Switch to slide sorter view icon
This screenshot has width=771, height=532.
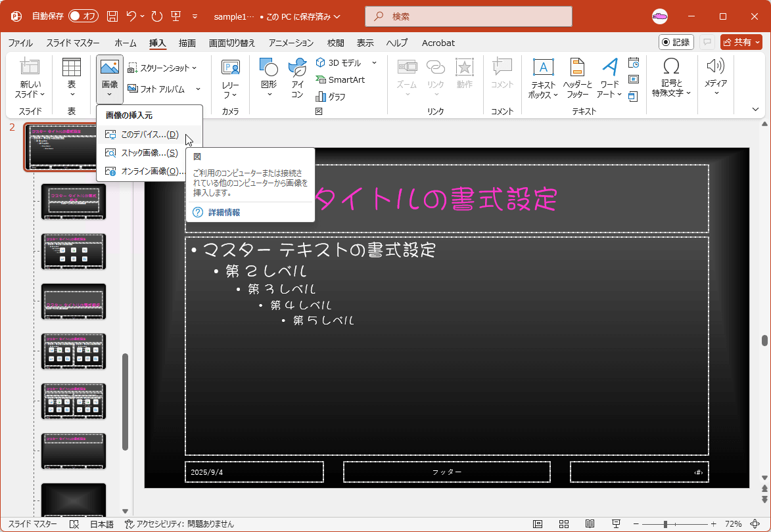point(564,524)
